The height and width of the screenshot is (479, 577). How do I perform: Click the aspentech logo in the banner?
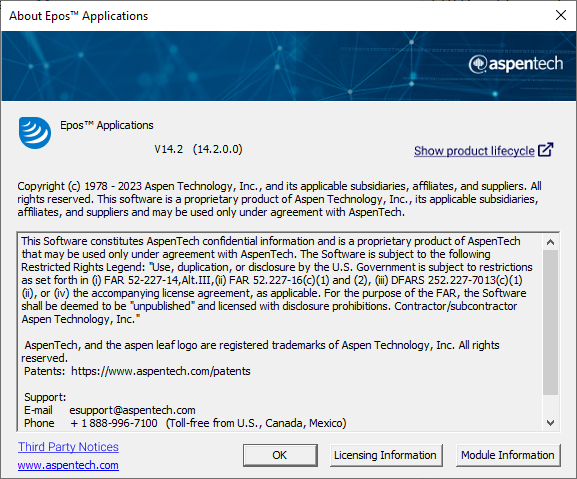516,64
